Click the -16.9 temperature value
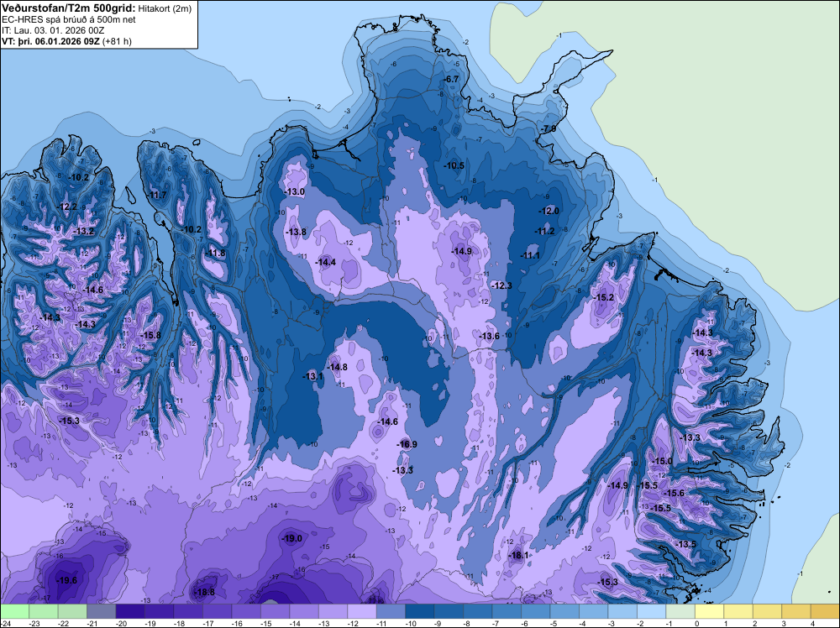The width and height of the screenshot is (840, 628). click(407, 444)
